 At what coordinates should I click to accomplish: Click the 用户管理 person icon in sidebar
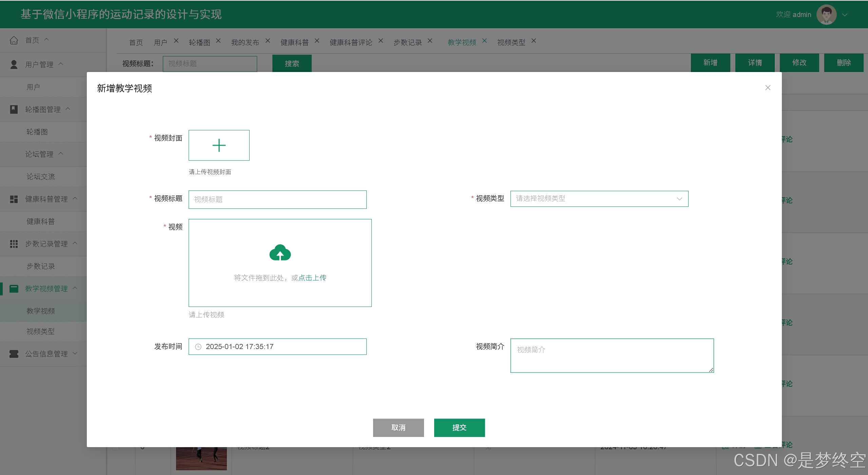[x=14, y=65]
